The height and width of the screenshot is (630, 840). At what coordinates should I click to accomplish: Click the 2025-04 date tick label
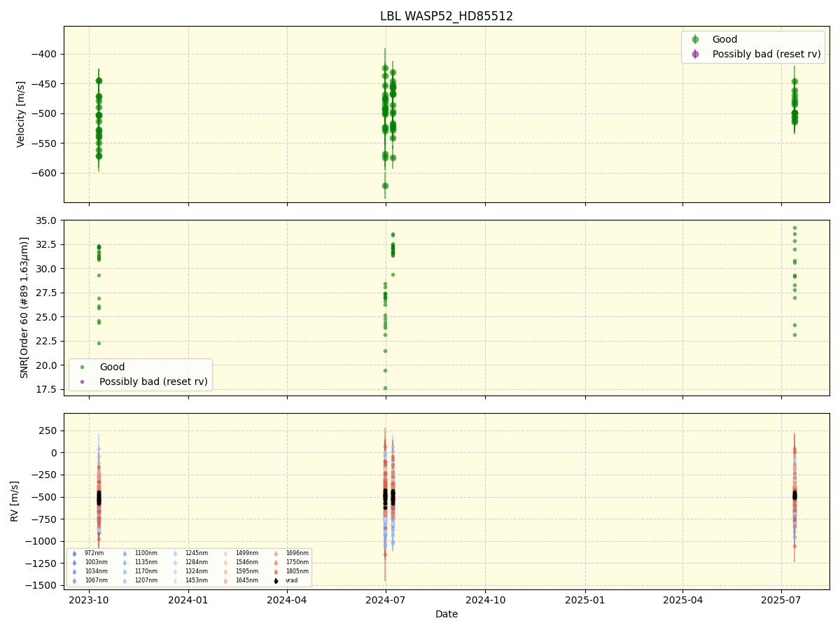pos(683,599)
